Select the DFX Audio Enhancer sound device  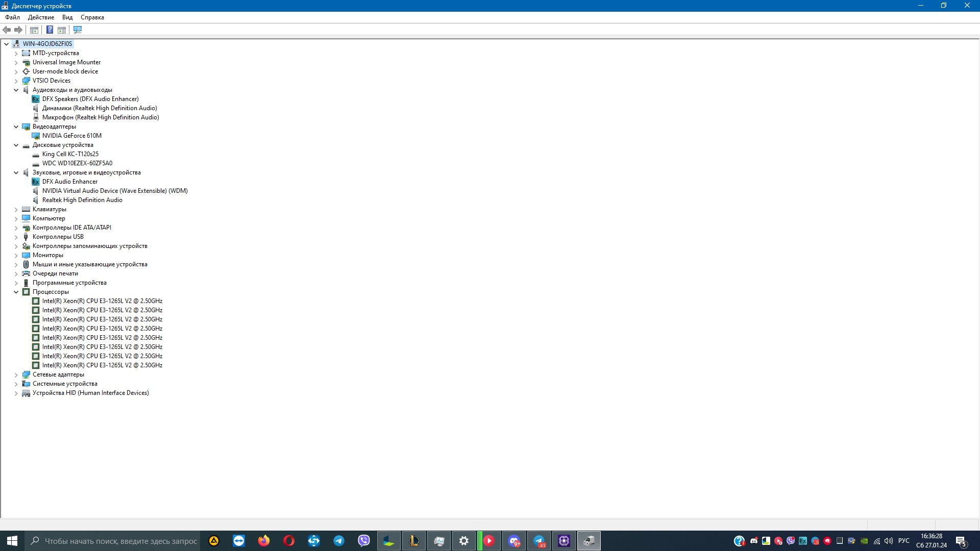click(70, 182)
